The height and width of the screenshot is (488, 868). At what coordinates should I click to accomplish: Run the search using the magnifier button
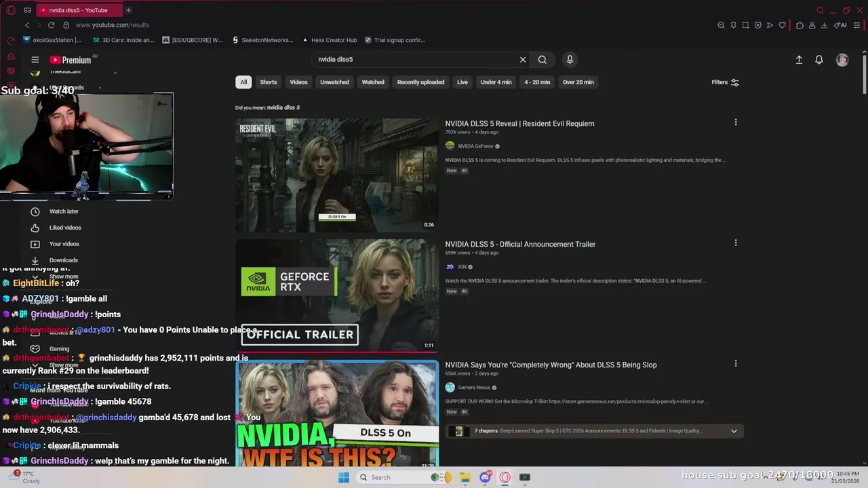pyautogui.click(x=542, y=60)
